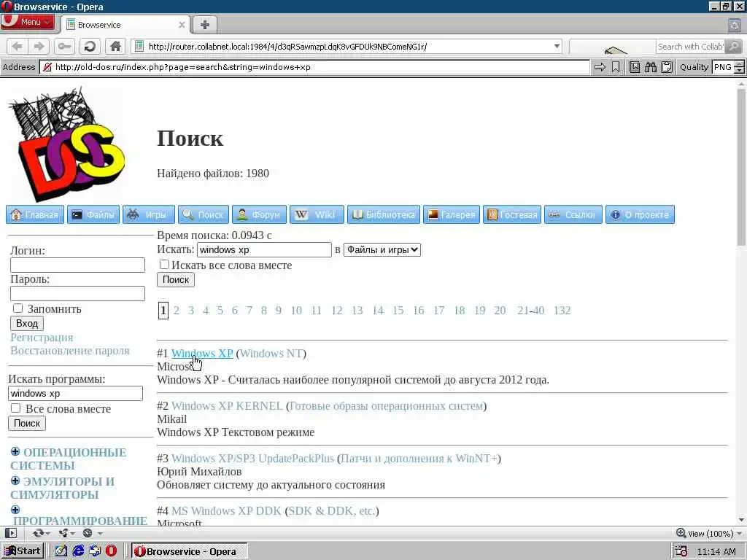Open the Форум navigation button
747x560 pixels.
click(259, 215)
